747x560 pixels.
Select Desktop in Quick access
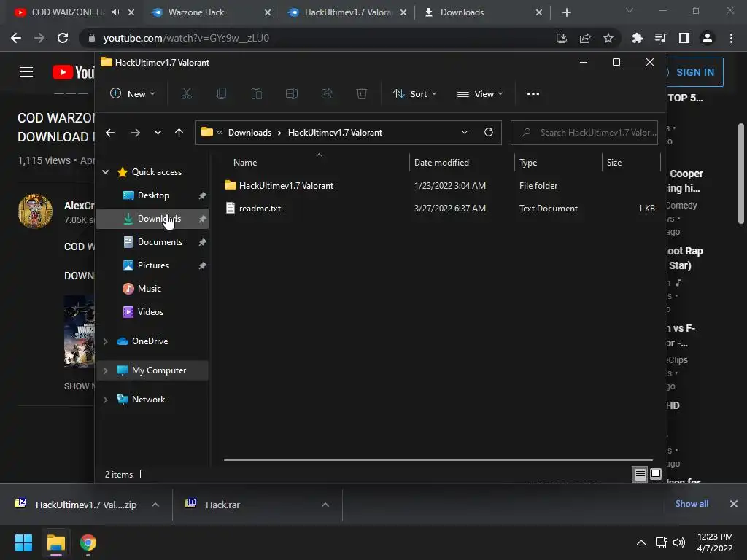(x=153, y=195)
